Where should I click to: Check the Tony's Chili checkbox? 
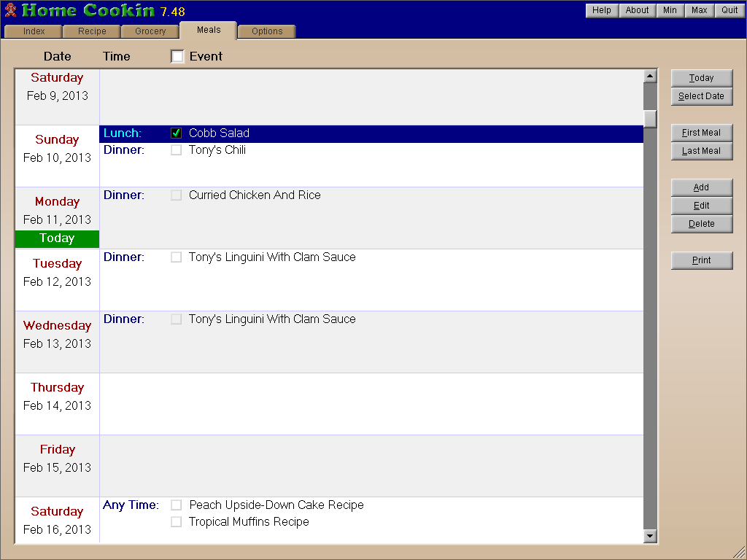click(x=176, y=150)
